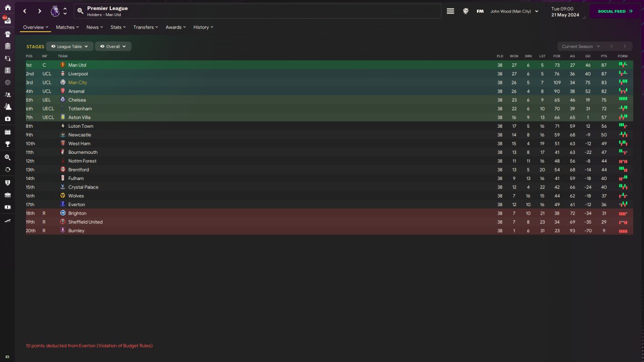The image size is (644, 362).
Task: Open the Medical Centre icon
Action: pyautogui.click(x=8, y=119)
